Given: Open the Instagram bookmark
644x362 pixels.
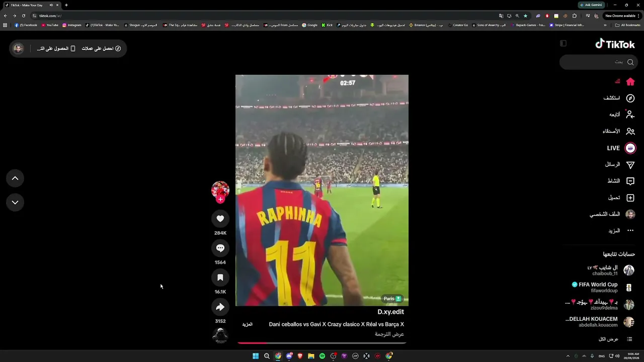Looking at the screenshot, I should [72, 25].
